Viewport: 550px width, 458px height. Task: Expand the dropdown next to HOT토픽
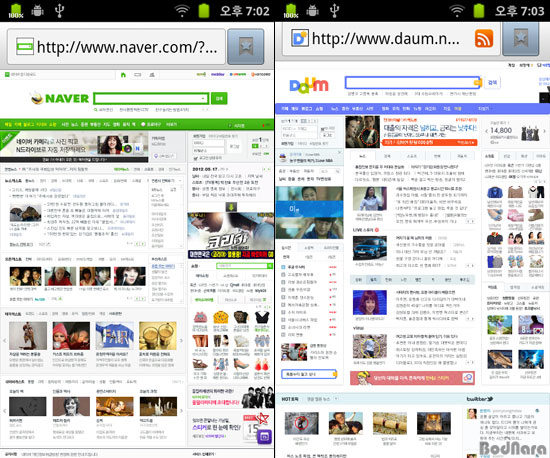pos(336,399)
